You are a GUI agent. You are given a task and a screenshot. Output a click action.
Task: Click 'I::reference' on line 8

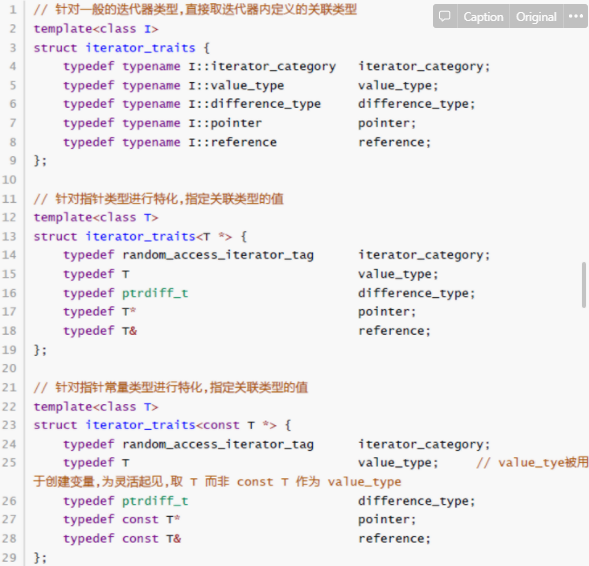(233, 142)
